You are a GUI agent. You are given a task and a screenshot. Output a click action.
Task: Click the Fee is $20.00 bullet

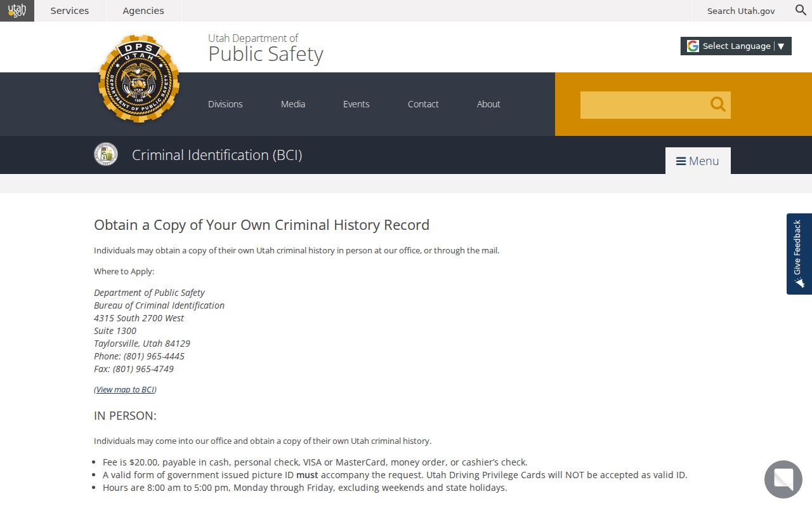315,462
